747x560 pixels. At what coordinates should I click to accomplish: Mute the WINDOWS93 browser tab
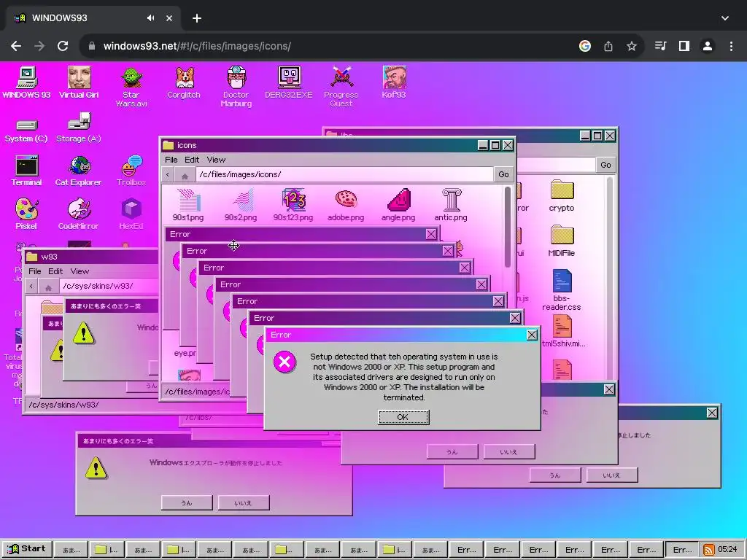pyautogui.click(x=150, y=18)
